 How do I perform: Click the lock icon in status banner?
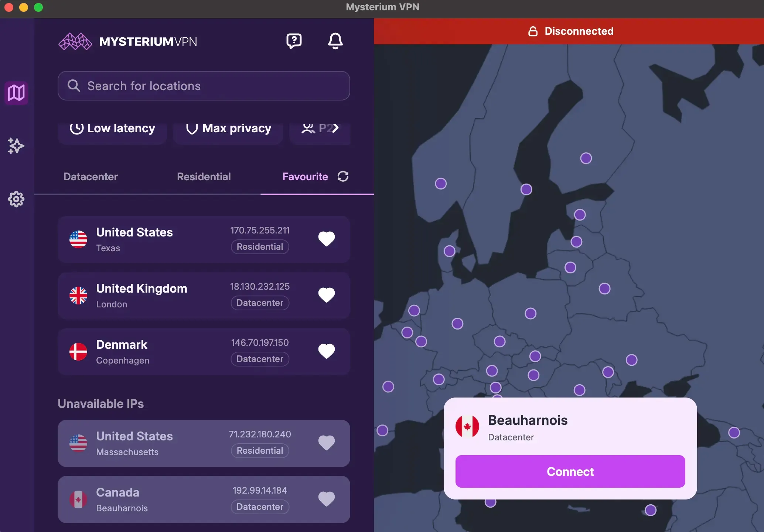click(x=533, y=31)
